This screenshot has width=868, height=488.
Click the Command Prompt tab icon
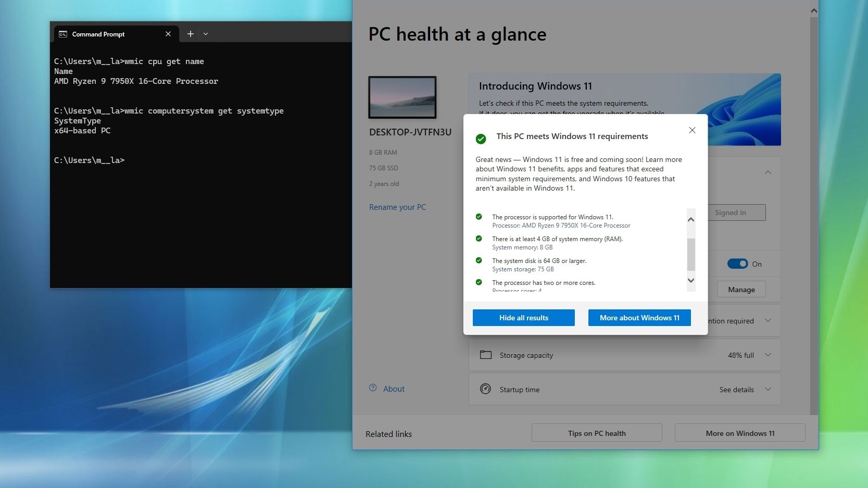coord(63,34)
